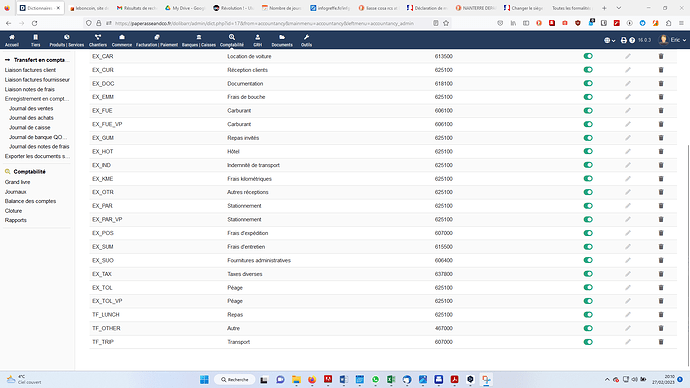Open the Clôture link in sidebar

[x=13, y=211]
